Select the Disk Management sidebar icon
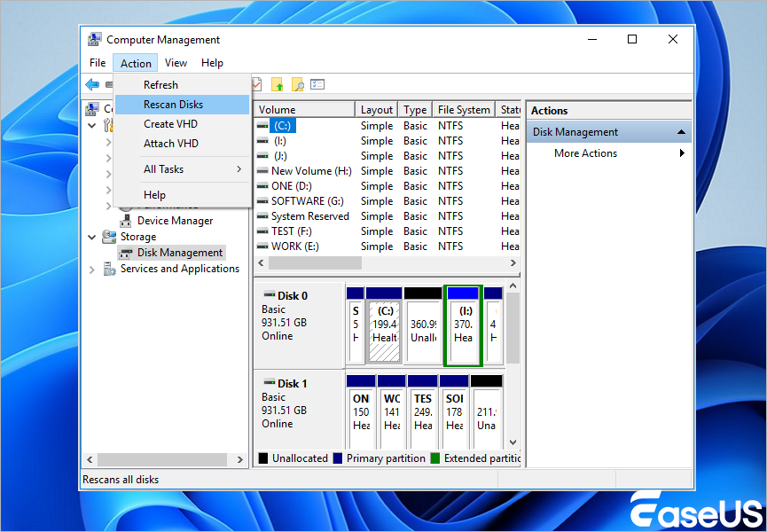 tap(124, 253)
